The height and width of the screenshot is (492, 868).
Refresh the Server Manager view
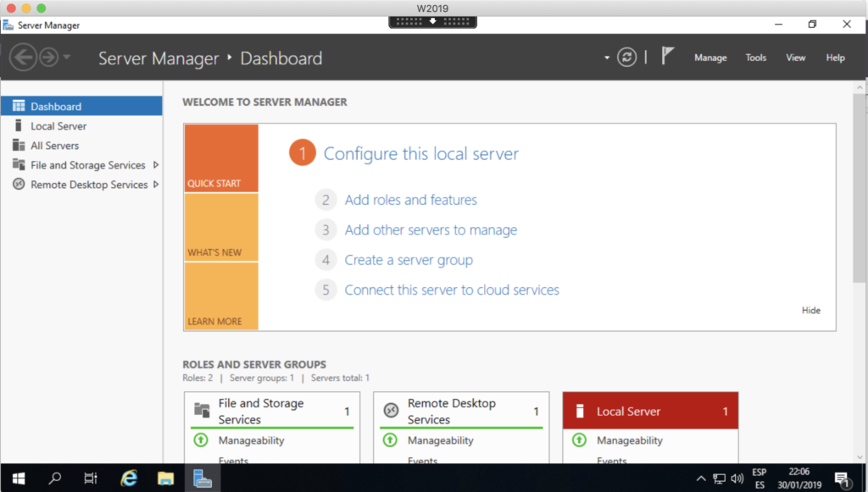pyautogui.click(x=626, y=57)
